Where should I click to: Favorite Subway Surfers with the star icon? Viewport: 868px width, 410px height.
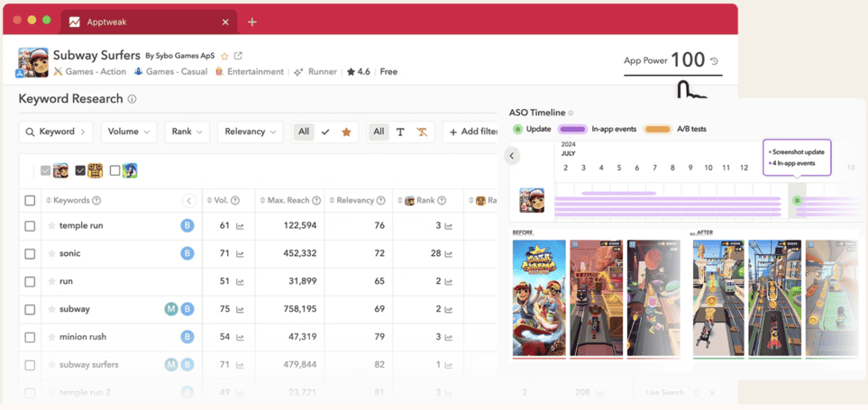point(224,56)
